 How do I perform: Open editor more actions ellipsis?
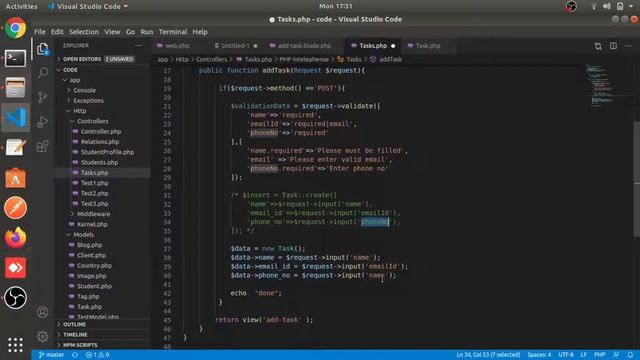(628, 46)
